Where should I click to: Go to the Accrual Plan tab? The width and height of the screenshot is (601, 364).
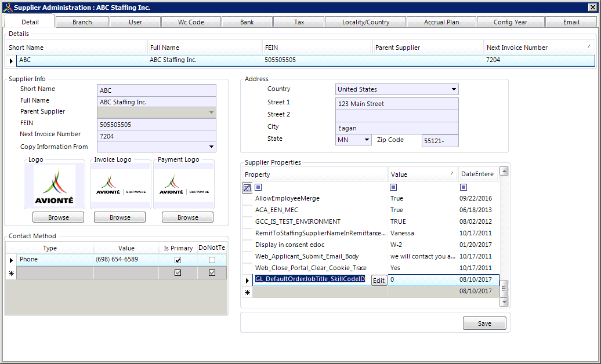click(441, 22)
